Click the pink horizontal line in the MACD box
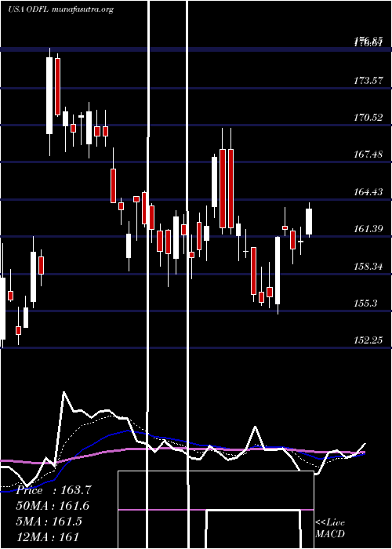The image size is (392, 549). pyautogui.click(x=216, y=510)
